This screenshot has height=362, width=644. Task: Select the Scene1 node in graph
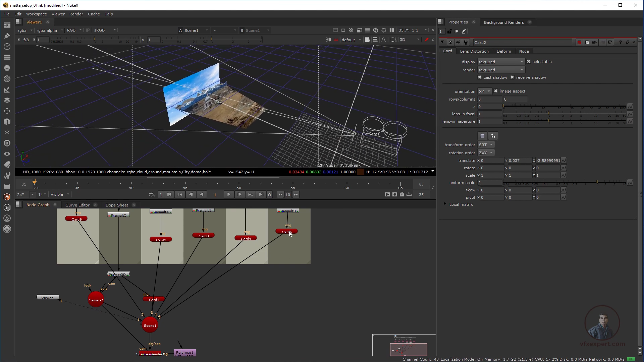click(x=150, y=325)
